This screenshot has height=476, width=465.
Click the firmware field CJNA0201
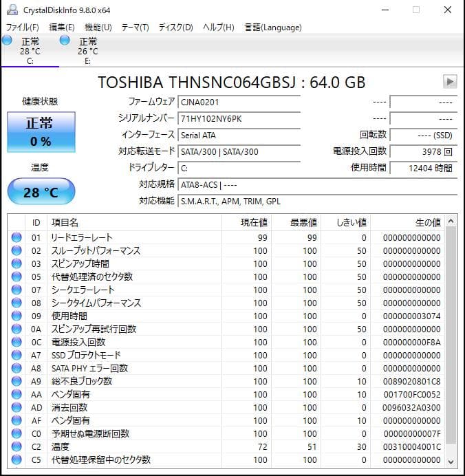[239, 102]
